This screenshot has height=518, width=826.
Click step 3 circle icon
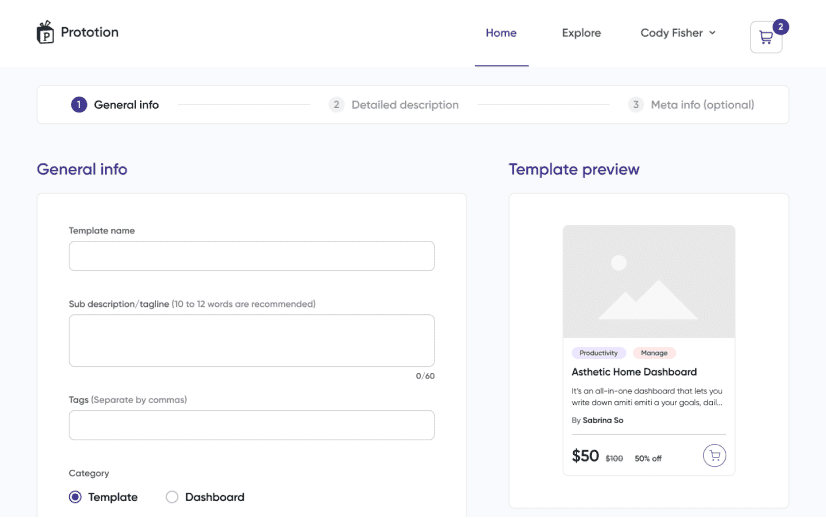pyautogui.click(x=636, y=105)
